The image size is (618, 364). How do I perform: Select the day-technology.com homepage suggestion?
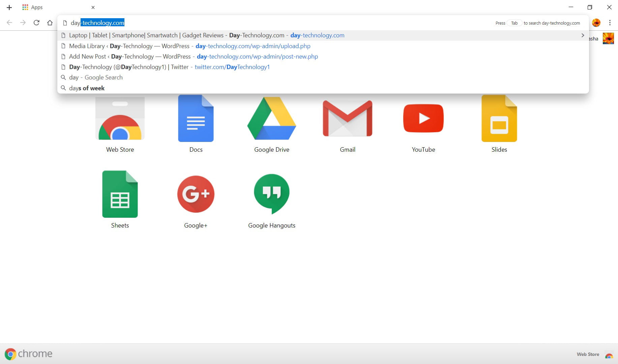click(323, 35)
